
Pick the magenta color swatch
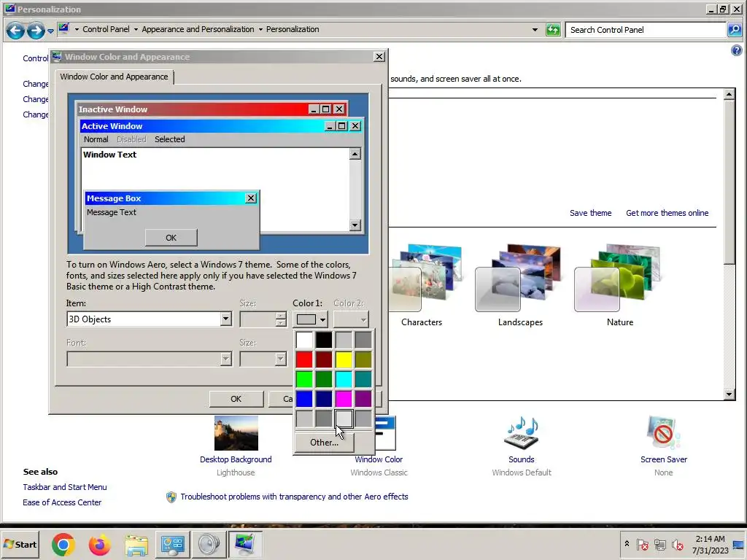(x=344, y=399)
